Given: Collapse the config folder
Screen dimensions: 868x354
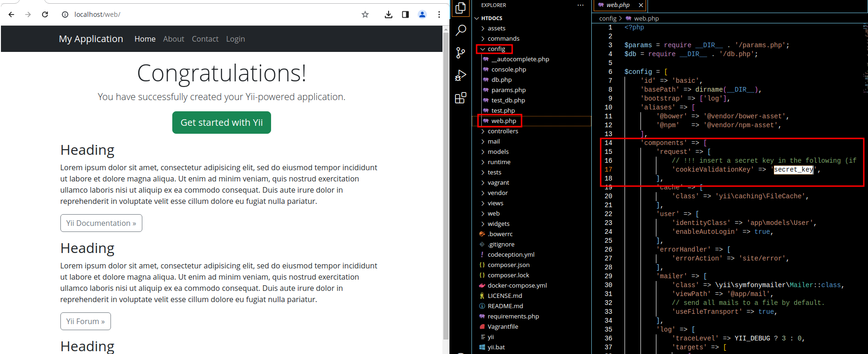Looking at the screenshot, I should pos(494,49).
